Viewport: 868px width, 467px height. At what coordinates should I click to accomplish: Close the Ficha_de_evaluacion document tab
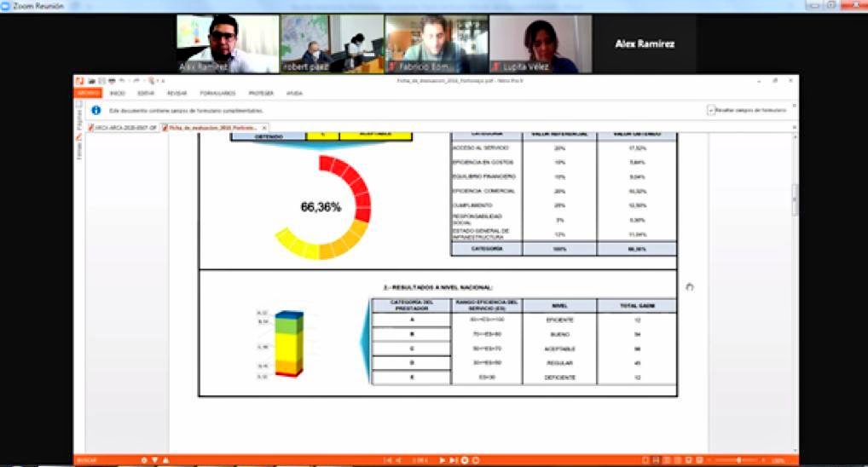(x=264, y=128)
